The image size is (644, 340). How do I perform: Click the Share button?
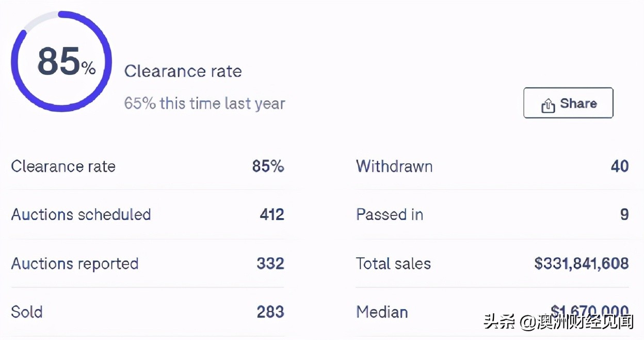(568, 103)
